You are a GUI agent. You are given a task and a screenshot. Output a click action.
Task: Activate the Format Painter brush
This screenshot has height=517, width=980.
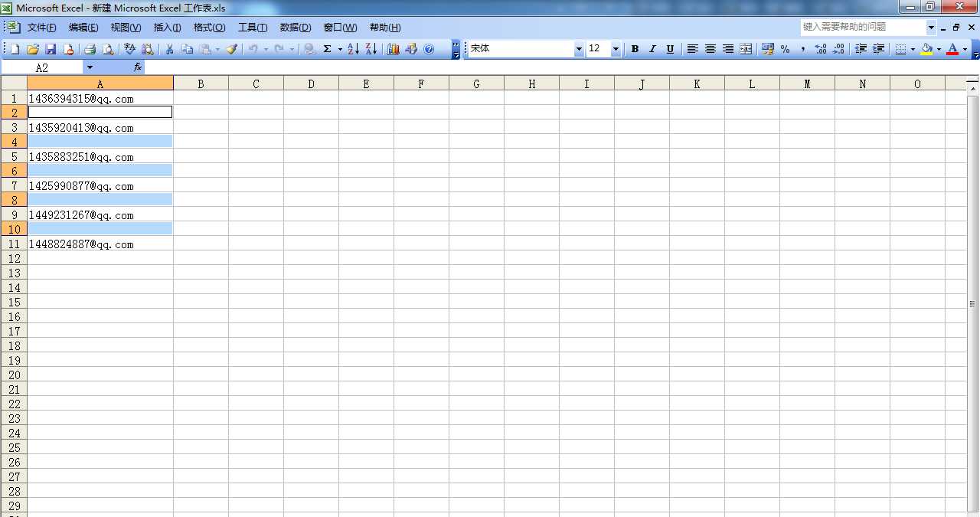[x=231, y=49]
